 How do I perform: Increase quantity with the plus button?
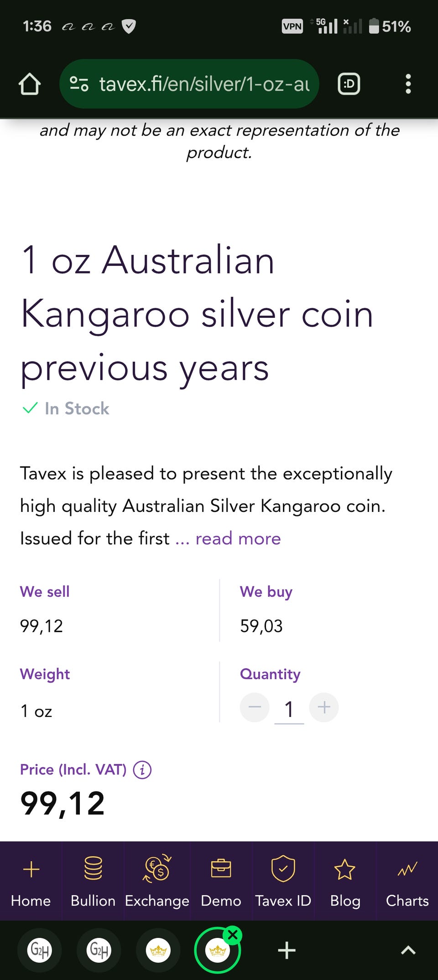tap(324, 707)
